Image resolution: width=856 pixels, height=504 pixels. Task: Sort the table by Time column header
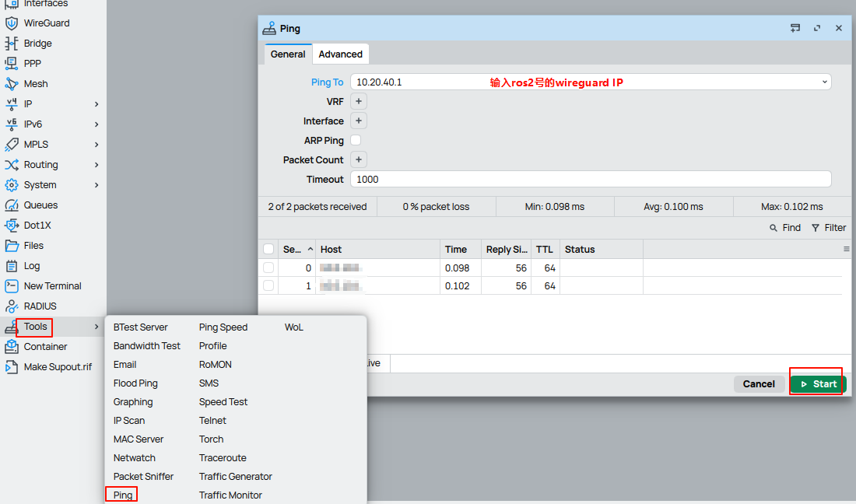coord(456,250)
